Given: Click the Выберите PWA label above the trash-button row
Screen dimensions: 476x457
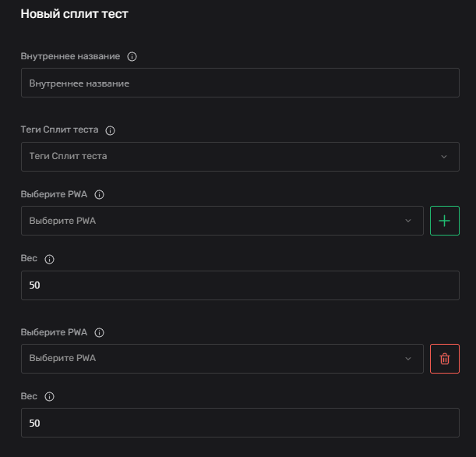Looking at the screenshot, I should click(54, 332).
